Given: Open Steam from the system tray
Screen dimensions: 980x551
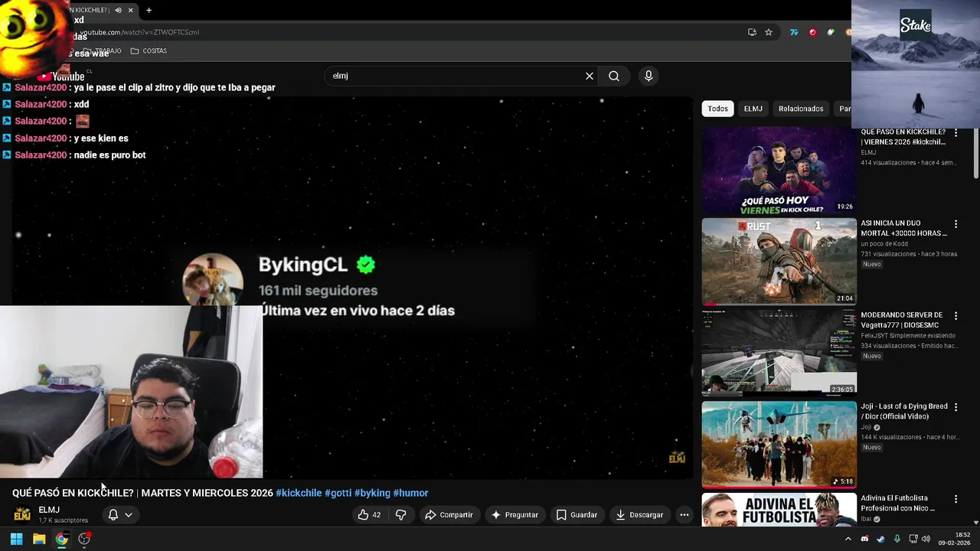Looking at the screenshot, I should click(880, 539).
